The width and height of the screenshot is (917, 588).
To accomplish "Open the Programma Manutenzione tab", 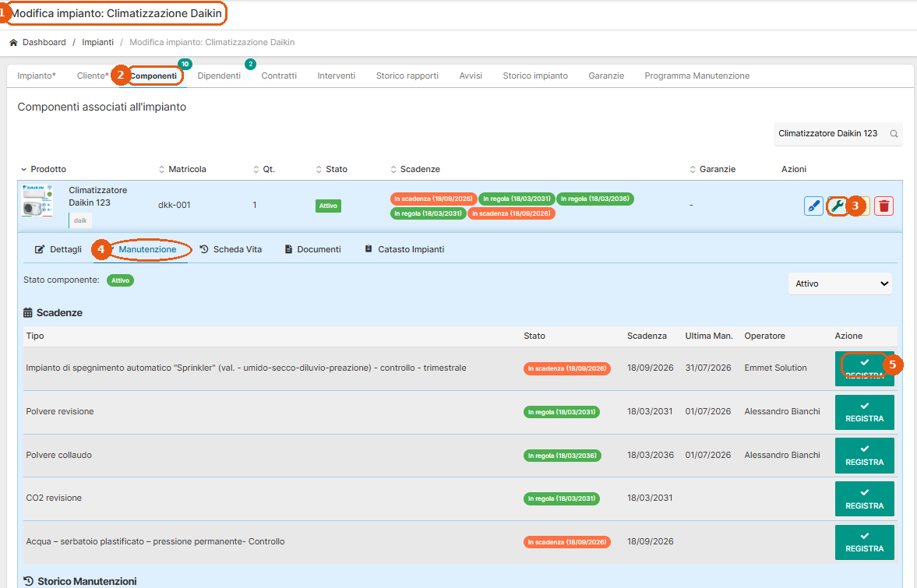I will (697, 76).
